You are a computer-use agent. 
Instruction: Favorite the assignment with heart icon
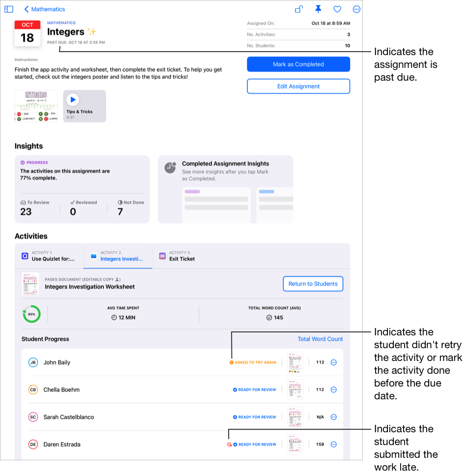(x=337, y=9)
